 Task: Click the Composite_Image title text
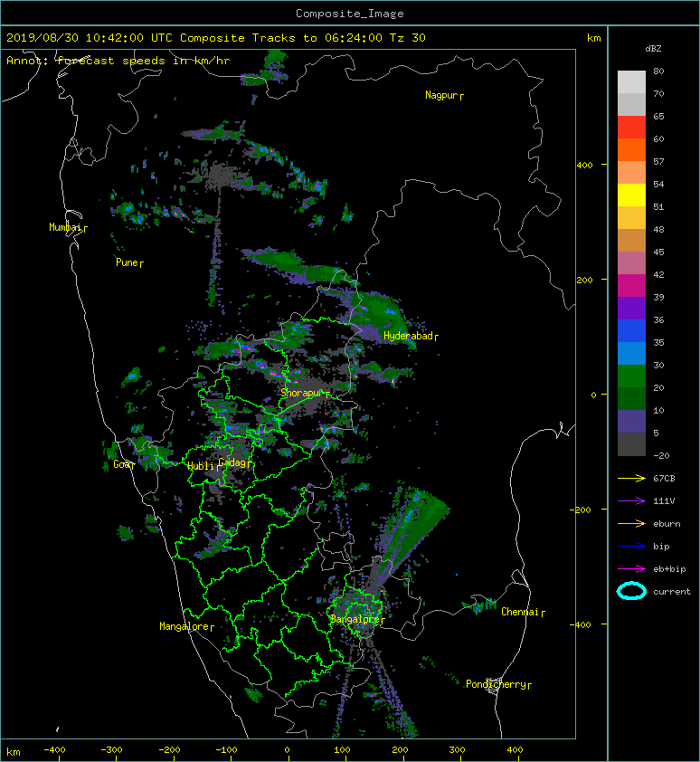point(350,14)
